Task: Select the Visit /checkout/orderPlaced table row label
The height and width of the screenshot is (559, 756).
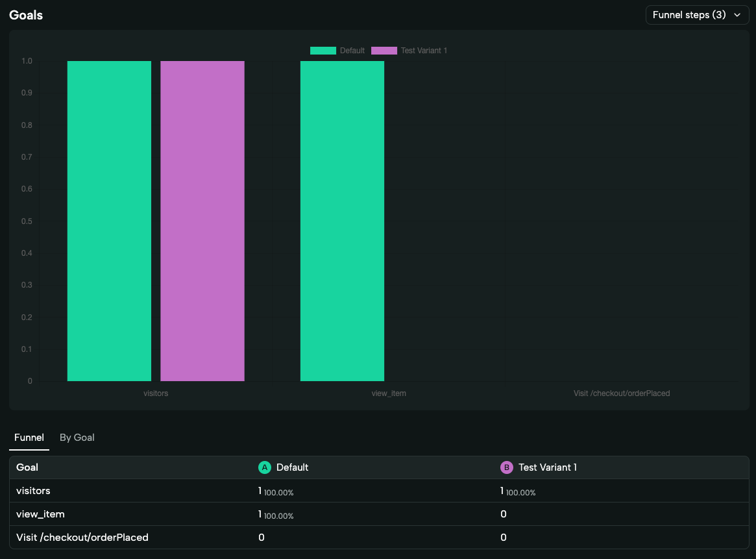Action: (x=82, y=537)
